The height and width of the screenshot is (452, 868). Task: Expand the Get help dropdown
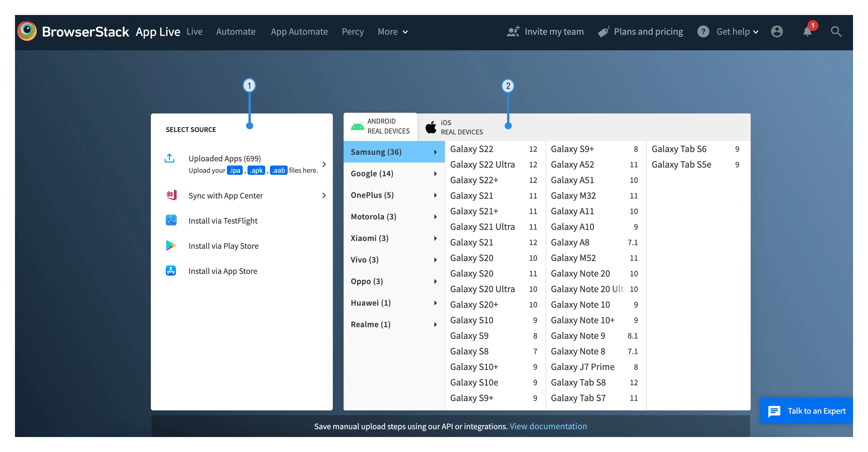(737, 32)
